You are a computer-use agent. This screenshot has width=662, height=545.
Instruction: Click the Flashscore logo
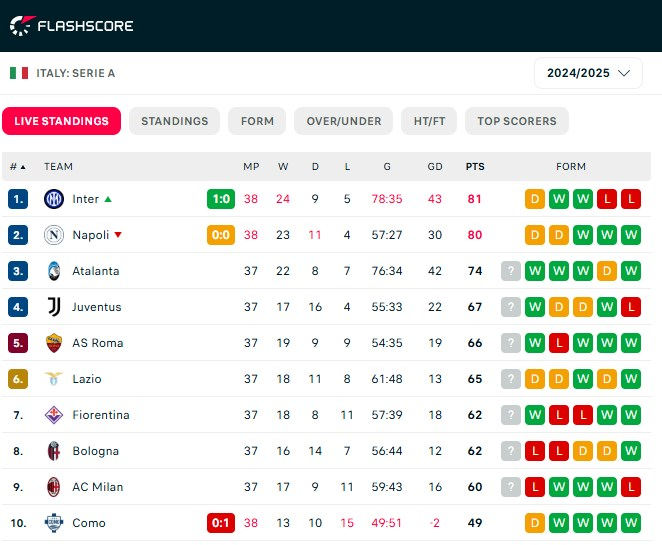[71, 26]
